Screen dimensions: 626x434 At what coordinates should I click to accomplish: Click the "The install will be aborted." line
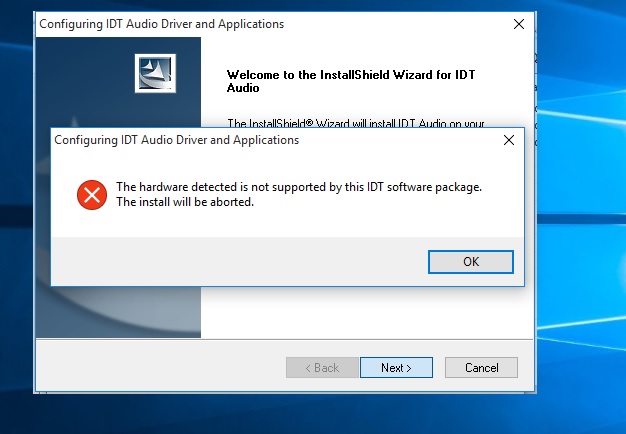click(x=185, y=202)
